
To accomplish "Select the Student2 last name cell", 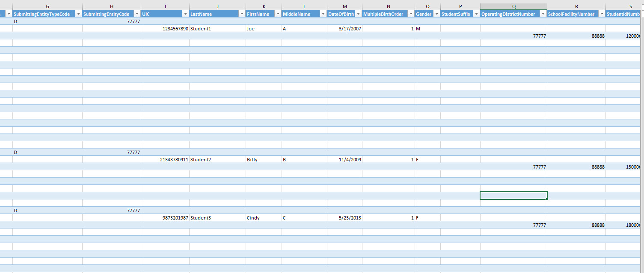I will pyautogui.click(x=217, y=160).
